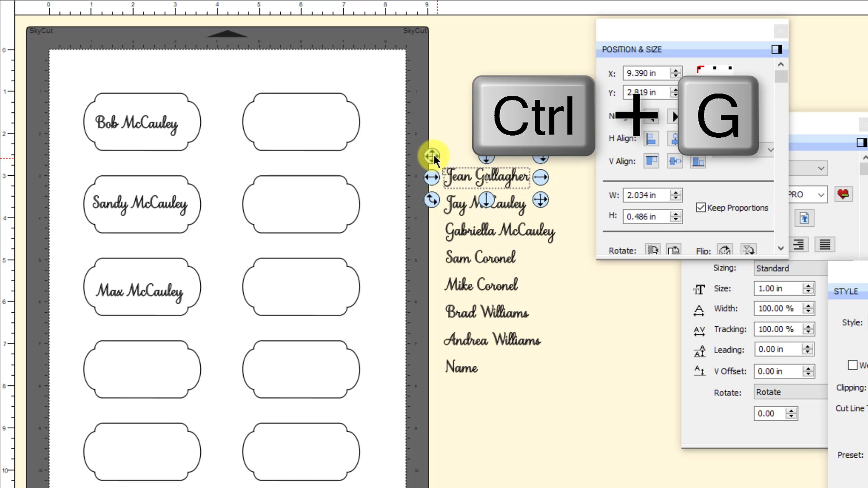Increase the text Width percentage stepper
The image size is (868, 488).
[x=808, y=305]
